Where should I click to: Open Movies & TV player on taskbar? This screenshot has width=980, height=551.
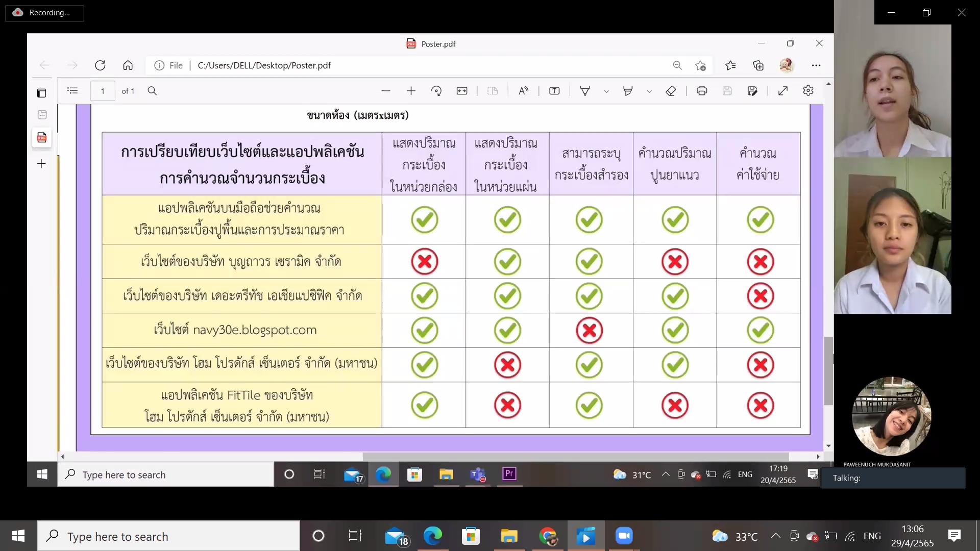tap(586, 536)
